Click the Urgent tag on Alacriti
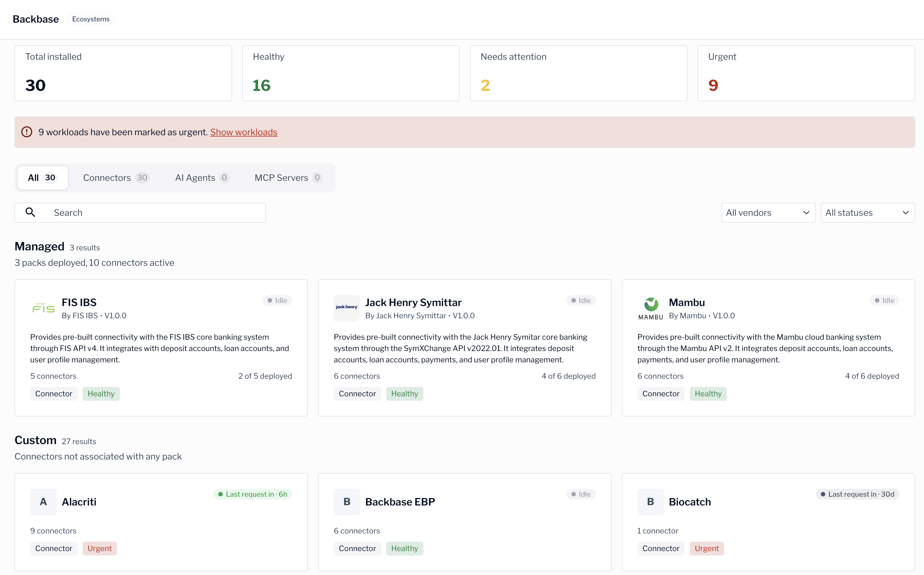This screenshot has height=575, width=924. point(100,548)
